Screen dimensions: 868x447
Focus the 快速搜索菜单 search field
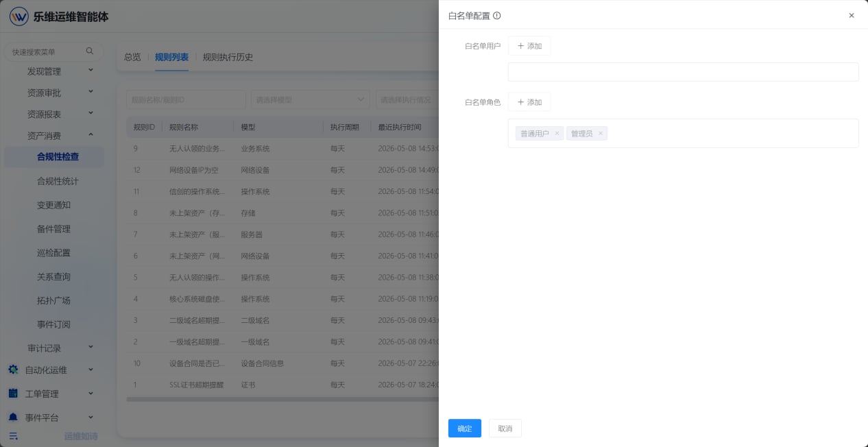(54, 51)
